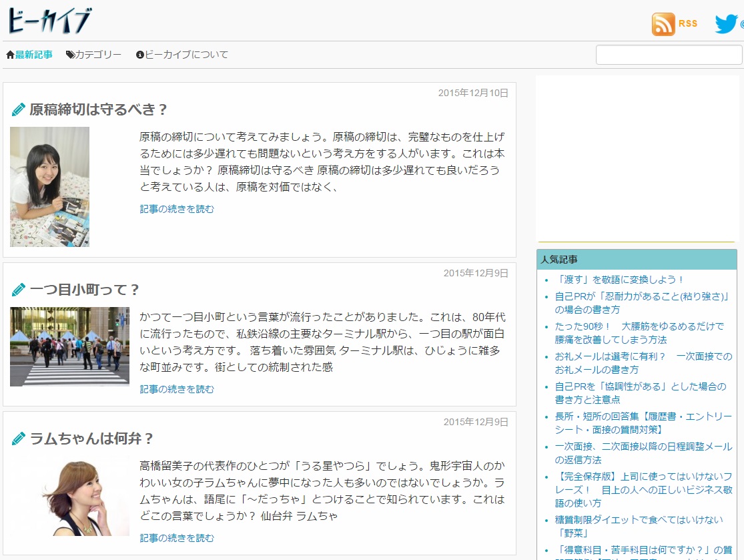This screenshot has width=744, height=560.
Task: Click the pencil icon beside 一つ目小町って？
Action: point(19,290)
